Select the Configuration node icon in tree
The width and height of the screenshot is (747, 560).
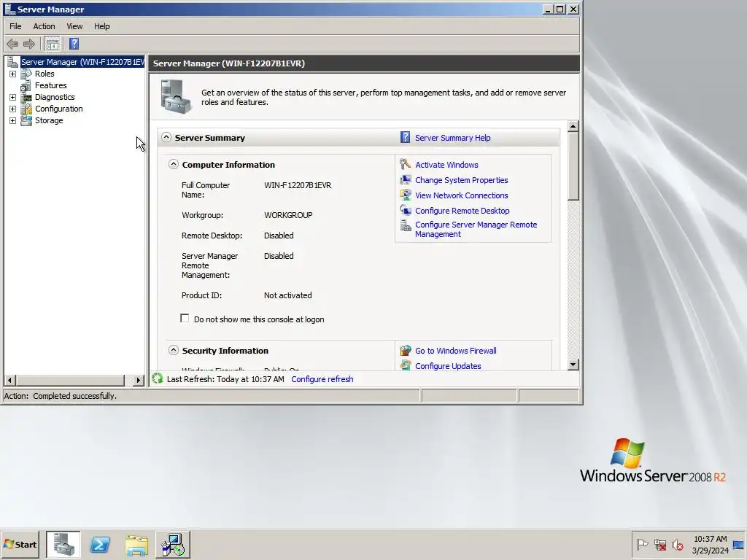point(27,109)
